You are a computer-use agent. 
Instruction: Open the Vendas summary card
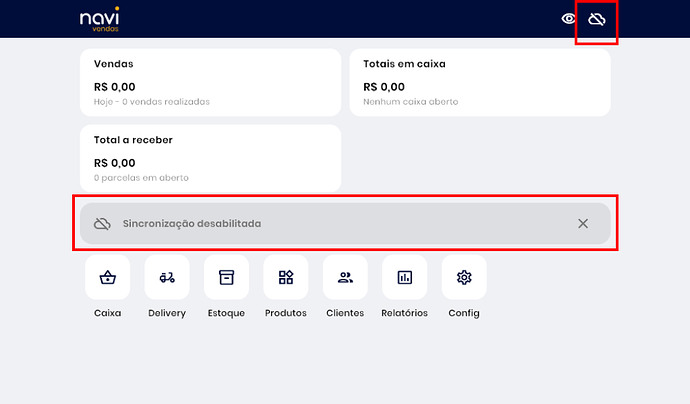pyautogui.click(x=210, y=81)
